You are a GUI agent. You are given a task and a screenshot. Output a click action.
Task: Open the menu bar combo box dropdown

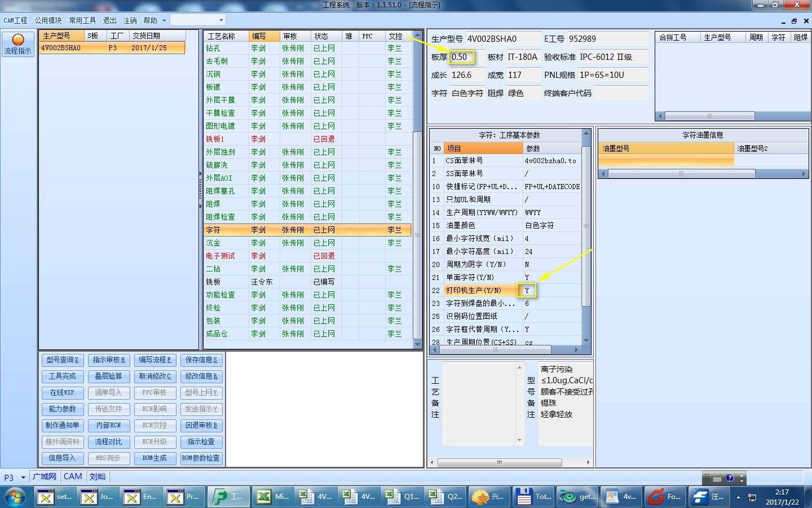pyautogui.click(x=221, y=20)
